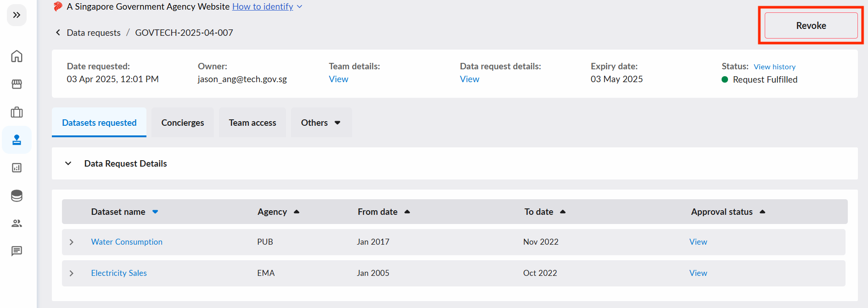The height and width of the screenshot is (308, 868).
Task: Click the Oct 2022 to date cell
Action: [540, 273]
